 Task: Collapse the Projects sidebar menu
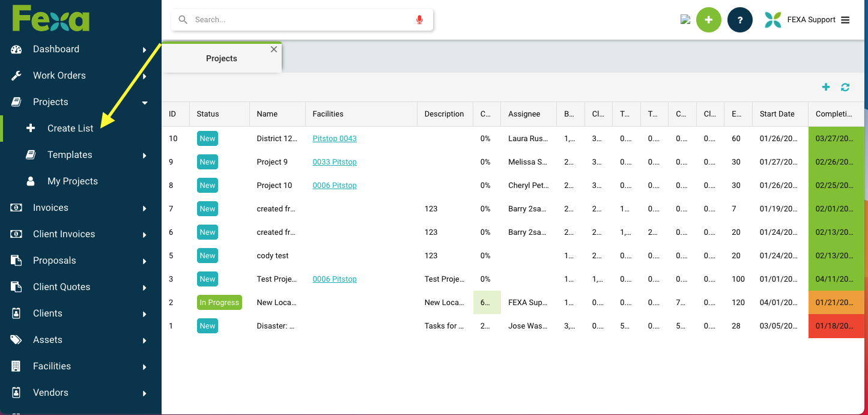point(145,103)
